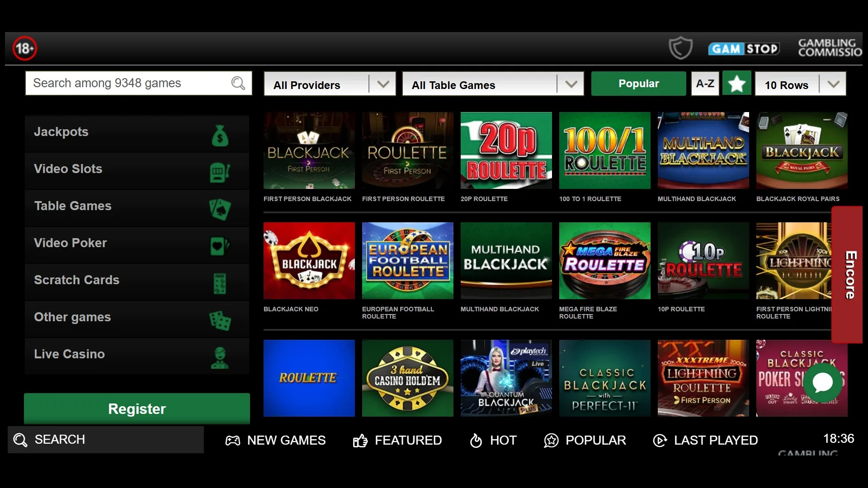The height and width of the screenshot is (488, 868).
Task: Open the Video Slots category
Action: tap(137, 171)
